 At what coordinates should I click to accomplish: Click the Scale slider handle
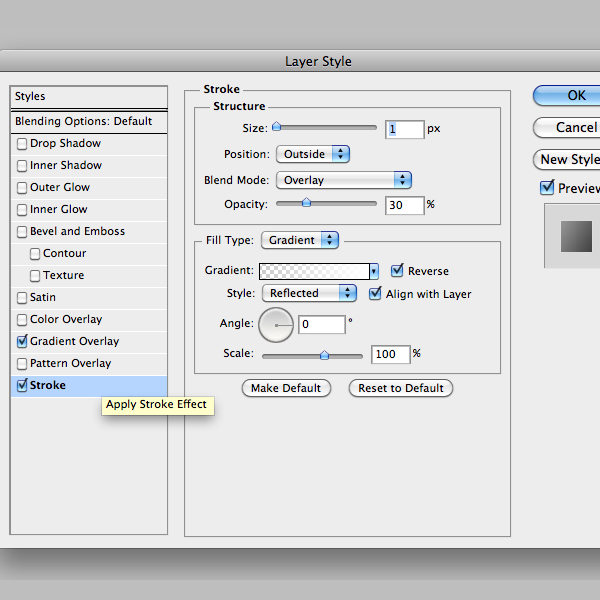(x=324, y=355)
